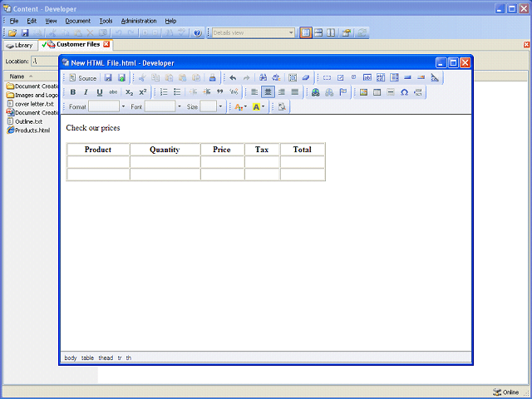Open the Size dropdown
Screen dimensions: 532x399
pyautogui.click(x=220, y=106)
